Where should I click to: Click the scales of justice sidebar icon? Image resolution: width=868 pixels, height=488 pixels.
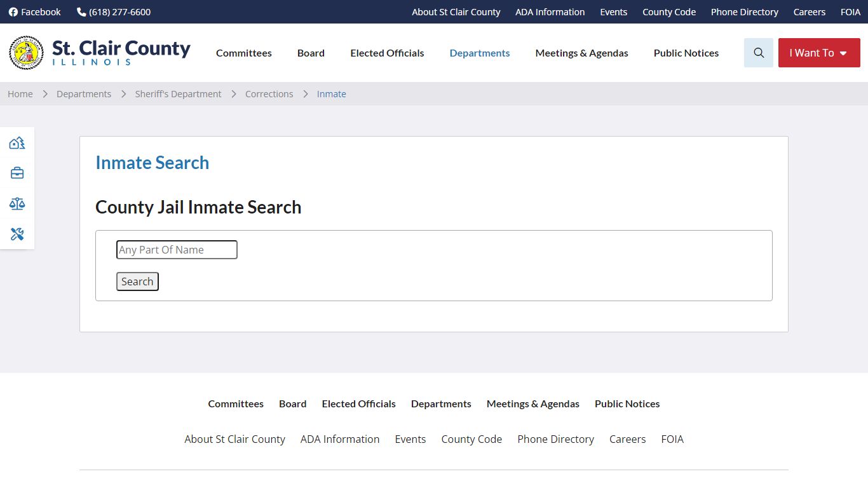(17, 203)
